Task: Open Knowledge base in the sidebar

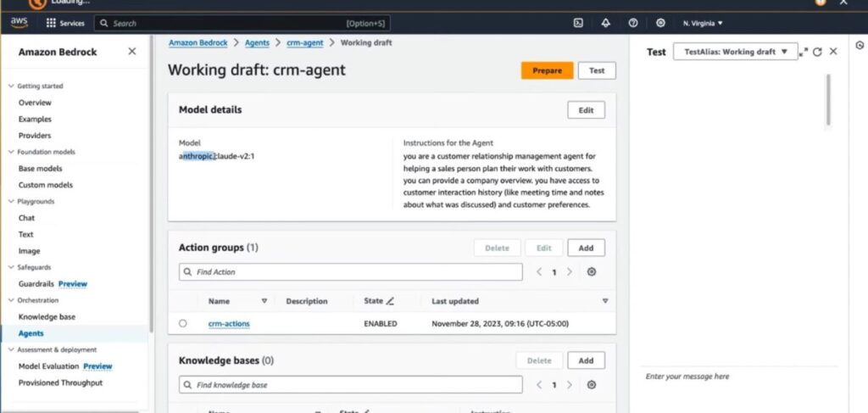Action: [x=47, y=317]
